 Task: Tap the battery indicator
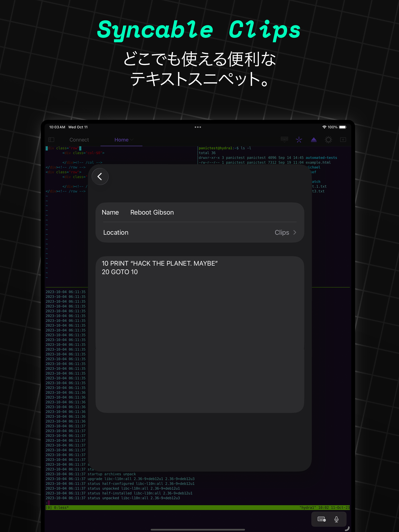[x=343, y=127]
